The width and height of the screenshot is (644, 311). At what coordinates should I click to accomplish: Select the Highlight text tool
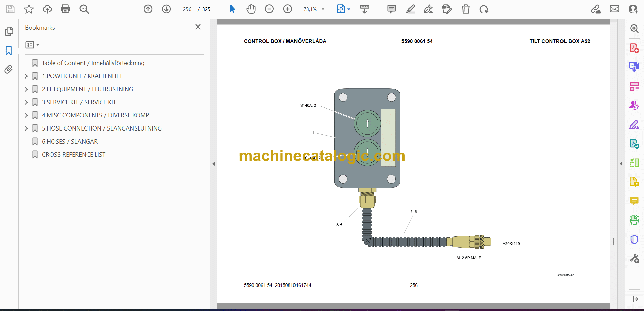410,9
